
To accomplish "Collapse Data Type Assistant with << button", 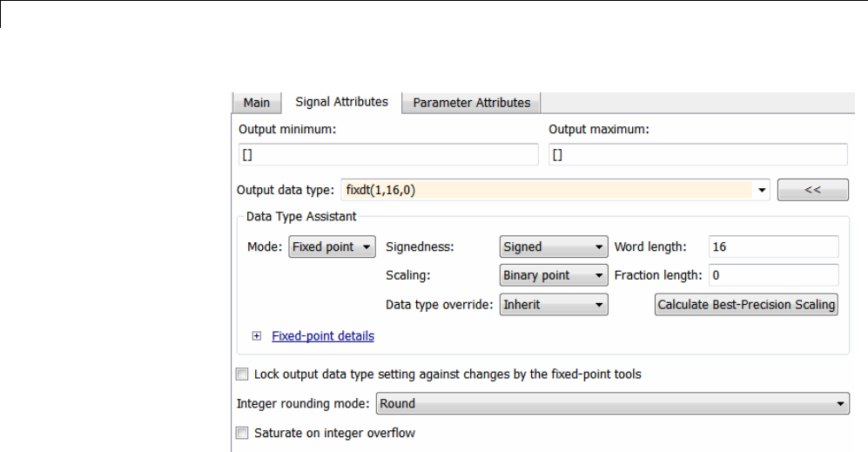I will [812, 190].
